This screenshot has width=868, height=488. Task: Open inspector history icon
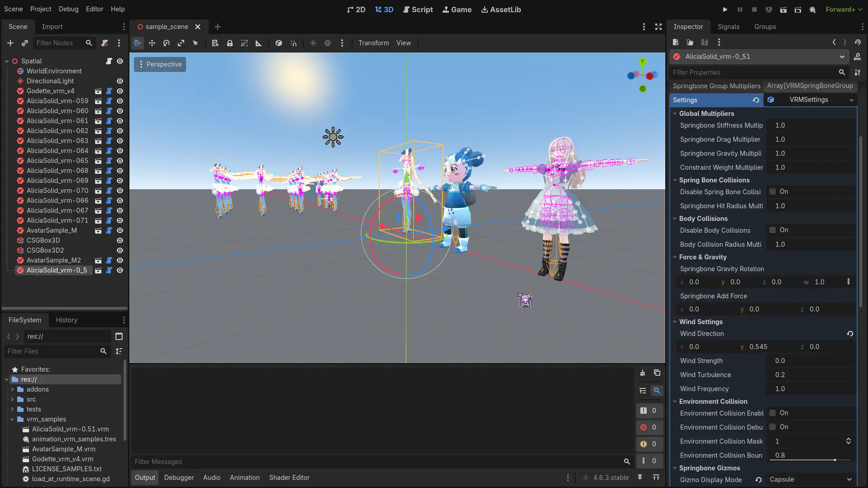(858, 42)
